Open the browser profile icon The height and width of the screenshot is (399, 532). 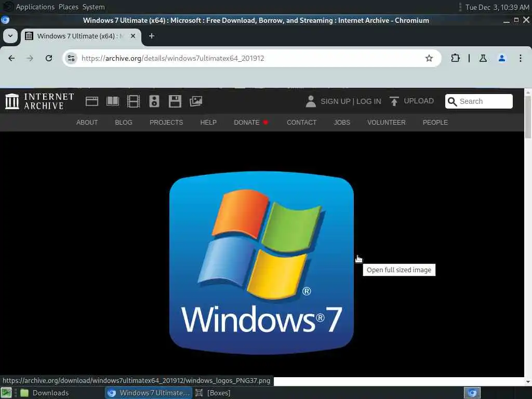tap(502, 58)
